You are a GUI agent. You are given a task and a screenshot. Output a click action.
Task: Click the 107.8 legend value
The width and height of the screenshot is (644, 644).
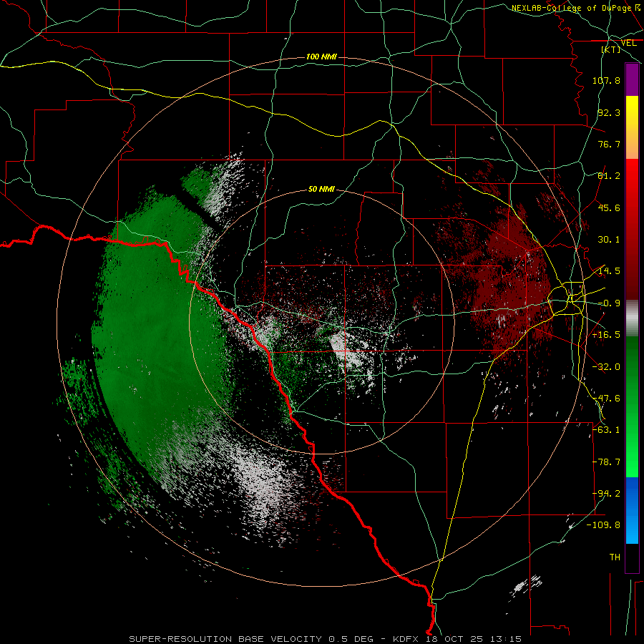click(x=606, y=80)
